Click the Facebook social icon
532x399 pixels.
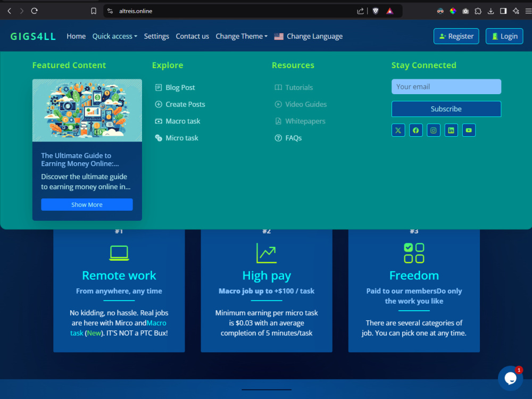tap(415, 130)
